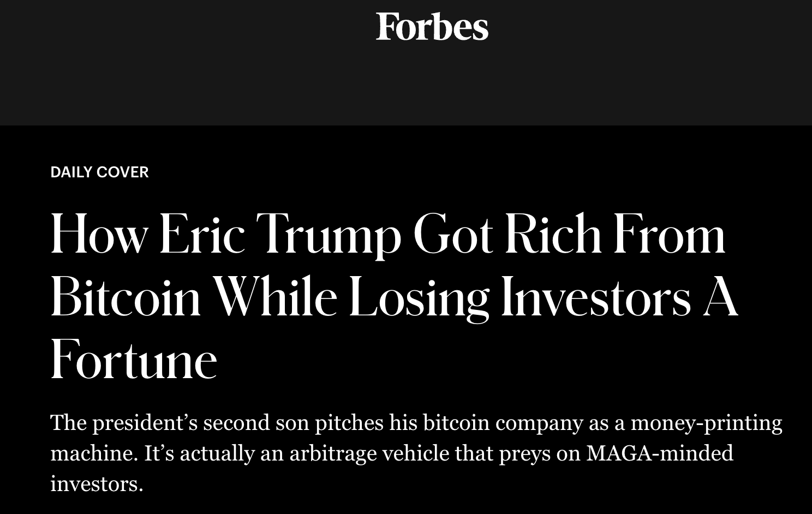Viewport: 812px width, 514px height.
Task: Click the word "Fortune" in the headline
Action: pos(134,360)
